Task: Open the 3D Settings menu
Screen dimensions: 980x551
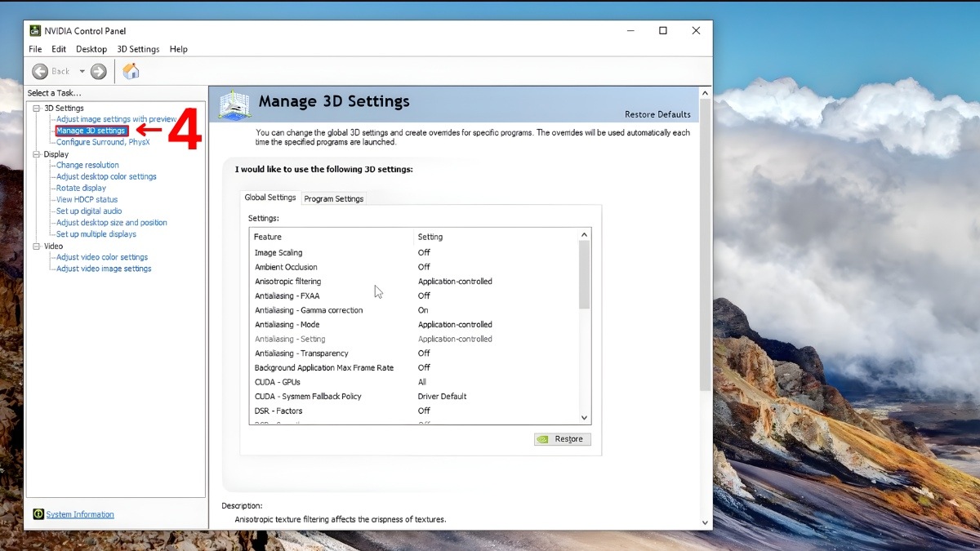Action: [138, 49]
